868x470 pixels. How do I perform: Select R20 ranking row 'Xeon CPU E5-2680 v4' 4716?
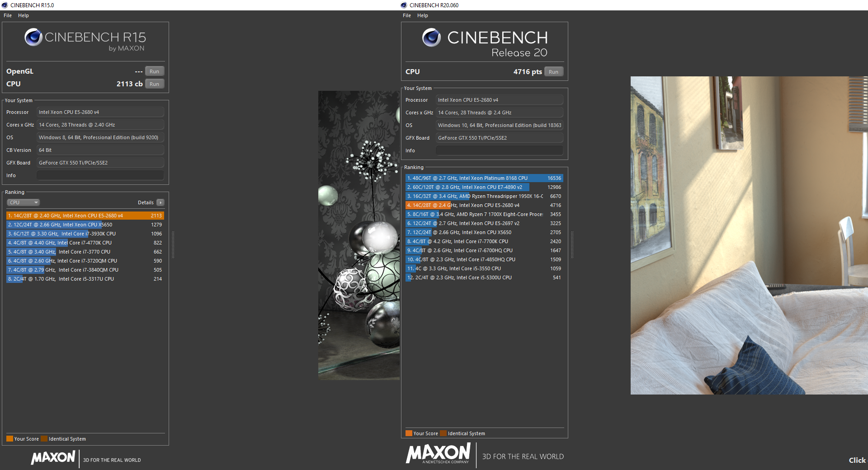point(484,205)
